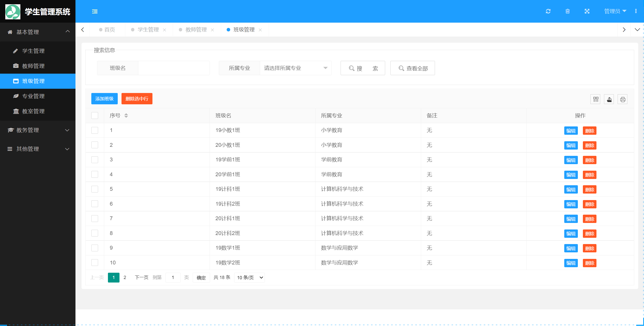644x326 pixels.
Task: Collapse the 基本管理 sidebar group
Action: pyautogui.click(x=38, y=32)
